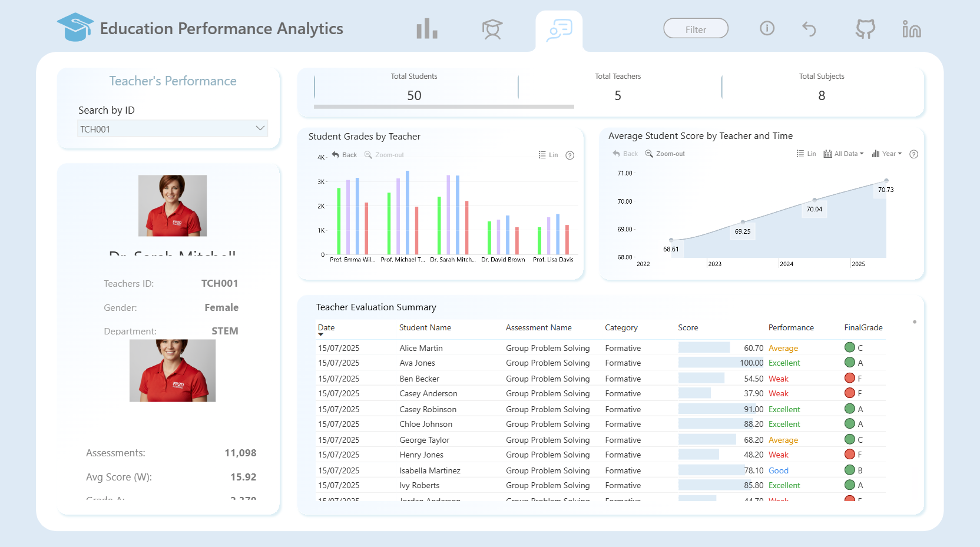Click help icon on Student Grades chart
Image resolution: width=980 pixels, height=547 pixels.
point(570,155)
